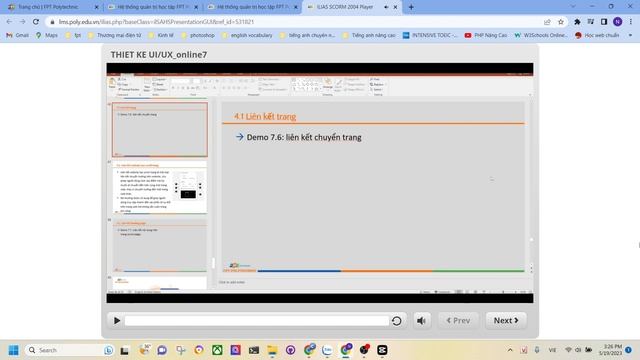
Task: Close the ILIAS SCORM 2004 Player tab
Action: point(395,7)
